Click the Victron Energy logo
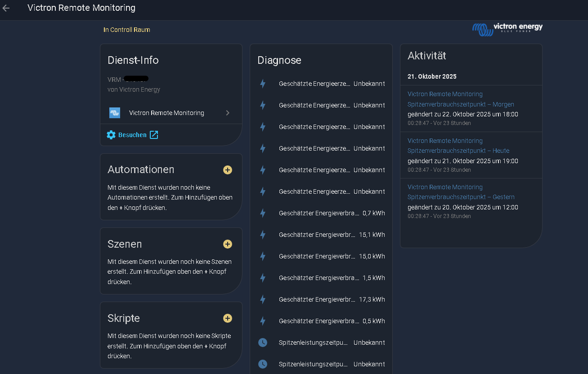 point(507,29)
